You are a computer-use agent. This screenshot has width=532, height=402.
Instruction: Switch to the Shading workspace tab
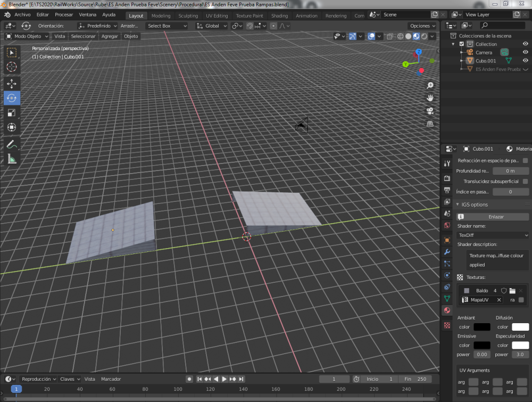click(x=279, y=15)
